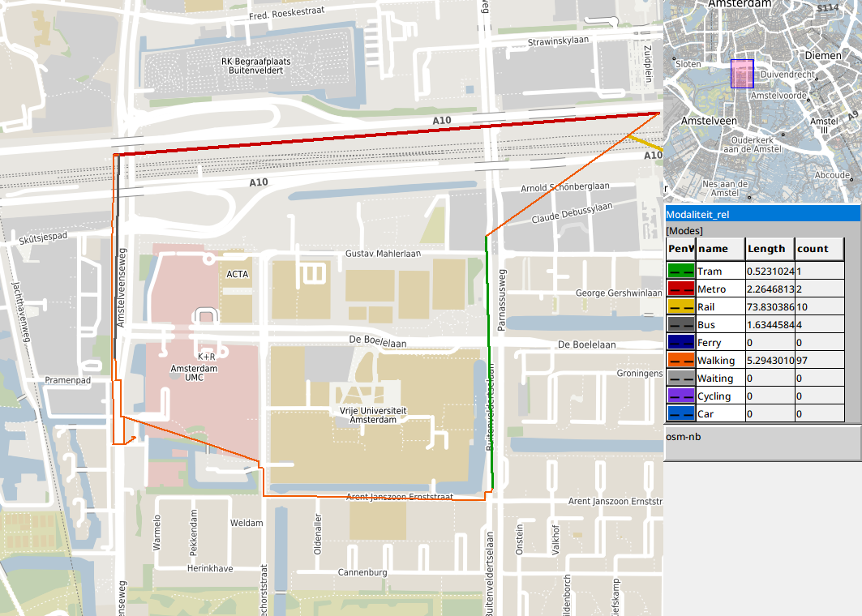Select the Bus name cell
Viewport: 862px width, 616px height.
coord(720,325)
